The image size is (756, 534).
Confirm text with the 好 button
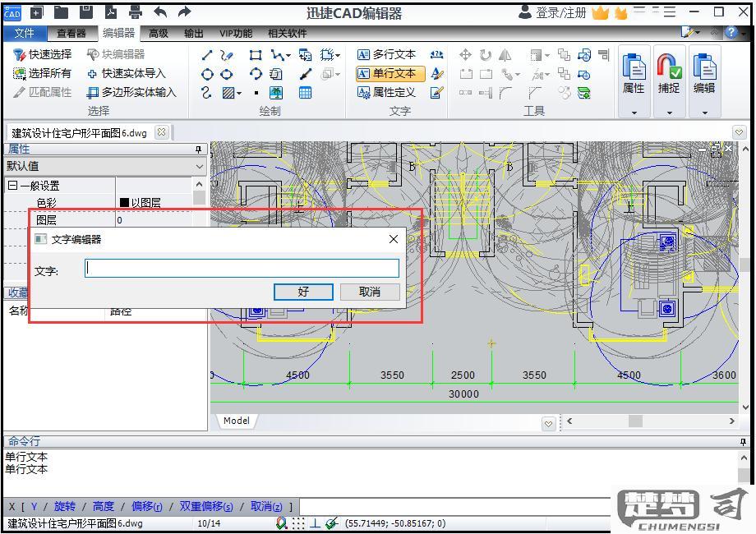[303, 292]
